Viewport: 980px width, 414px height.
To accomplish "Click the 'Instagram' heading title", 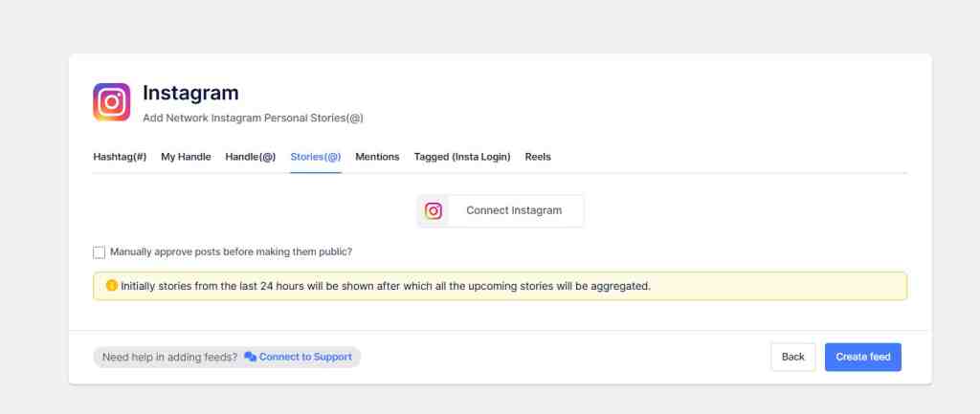I will tap(190, 93).
